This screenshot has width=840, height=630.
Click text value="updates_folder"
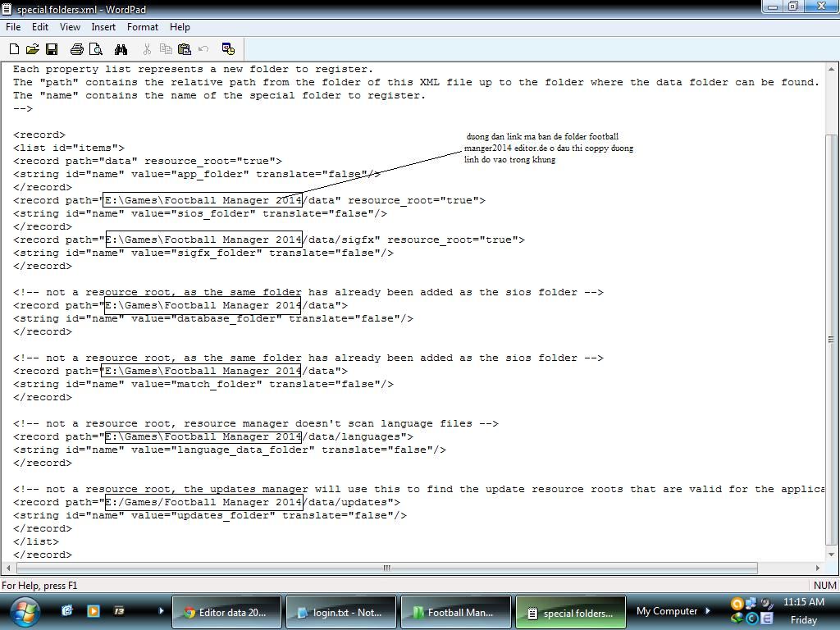(x=203, y=515)
